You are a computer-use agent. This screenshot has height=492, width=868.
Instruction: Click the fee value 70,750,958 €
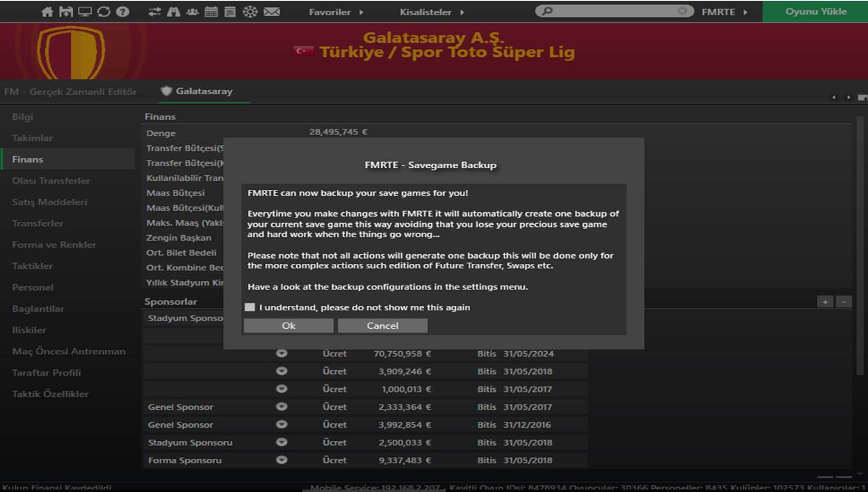[x=402, y=353]
